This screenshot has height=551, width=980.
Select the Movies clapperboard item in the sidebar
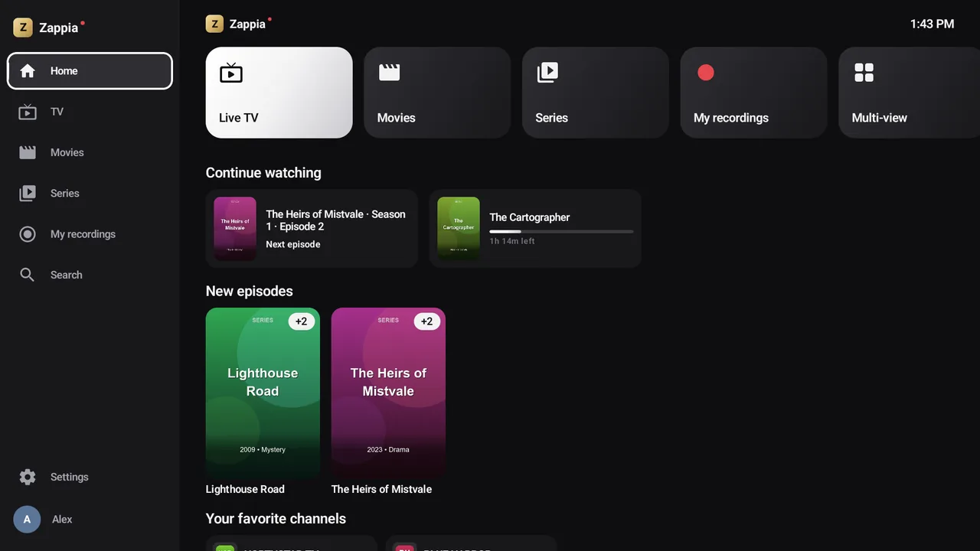click(90, 152)
